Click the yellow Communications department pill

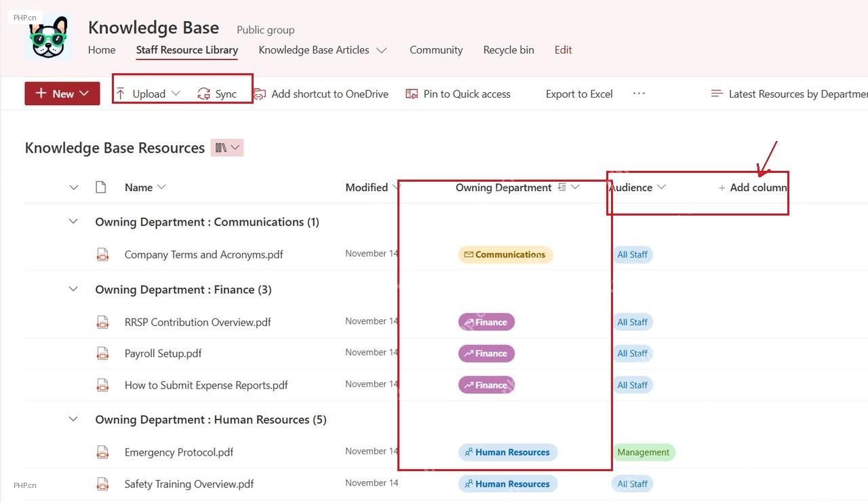[505, 254]
